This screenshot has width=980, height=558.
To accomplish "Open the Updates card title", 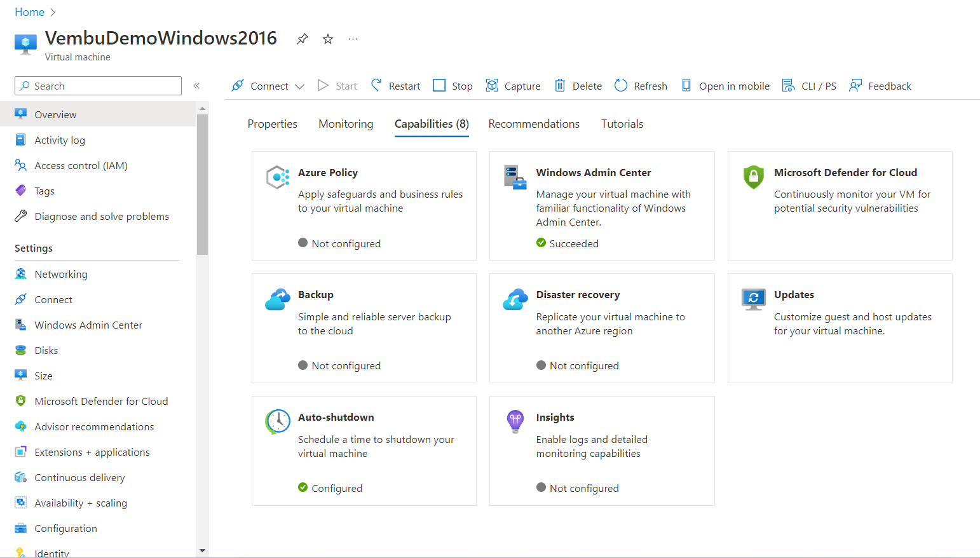I will click(x=794, y=294).
